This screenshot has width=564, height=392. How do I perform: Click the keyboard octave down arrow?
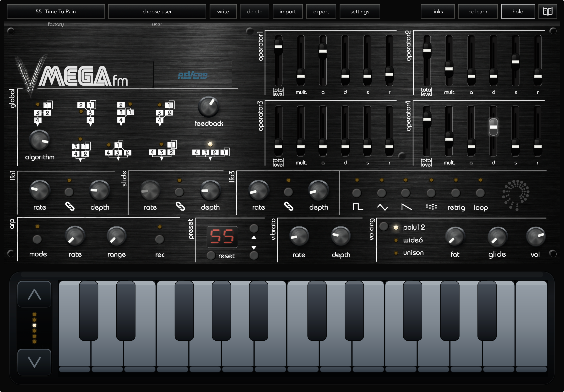(34, 362)
